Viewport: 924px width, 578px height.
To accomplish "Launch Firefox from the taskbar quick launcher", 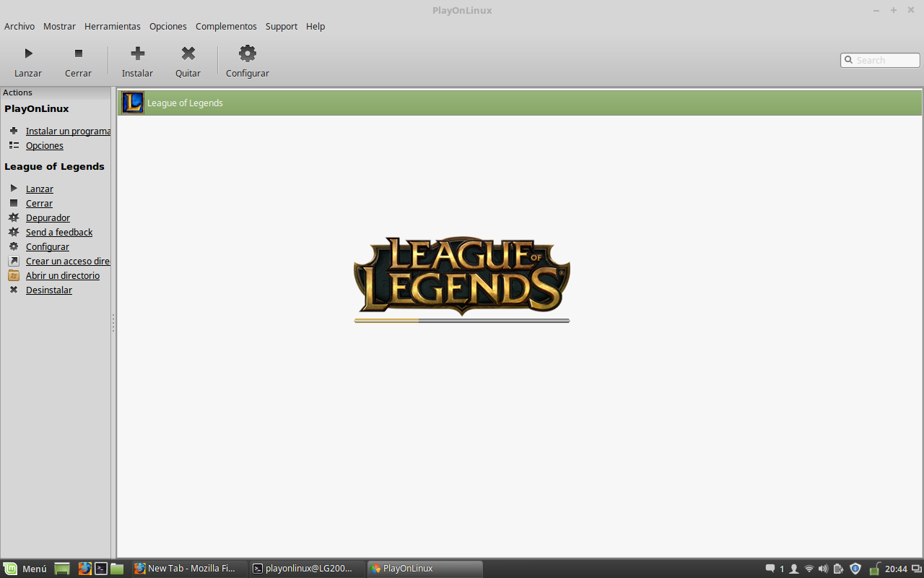I will coord(85,569).
